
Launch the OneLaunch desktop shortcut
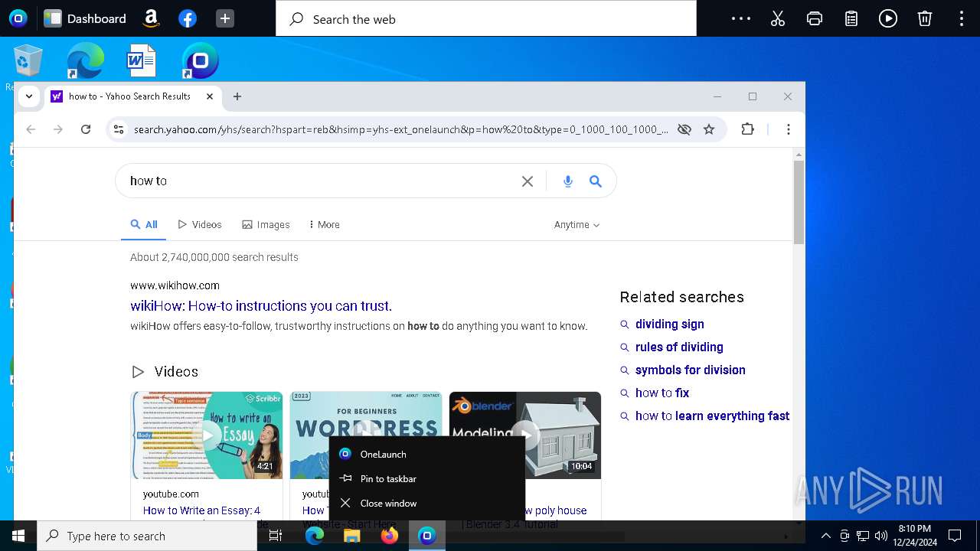coord(200,60)
